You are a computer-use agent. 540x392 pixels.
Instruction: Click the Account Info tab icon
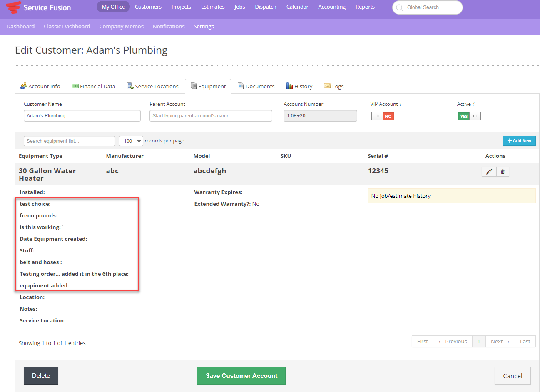(24, 86)
